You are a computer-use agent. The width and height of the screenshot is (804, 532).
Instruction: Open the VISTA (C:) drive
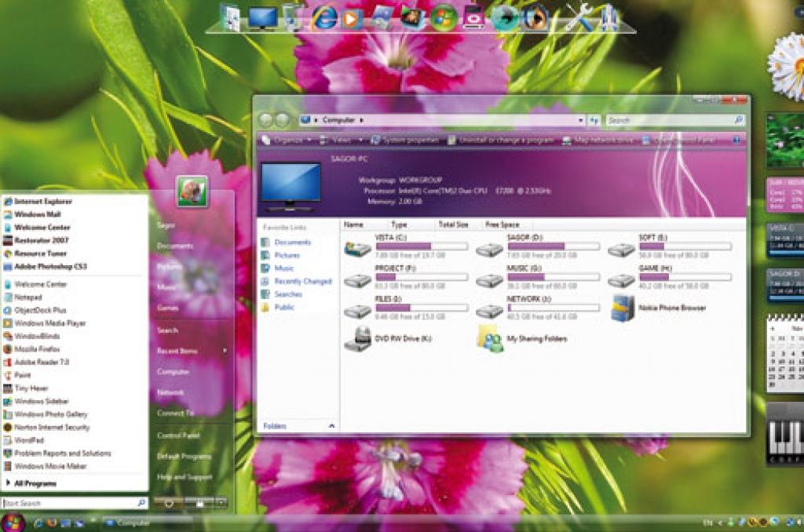click(x=358, y=250)
